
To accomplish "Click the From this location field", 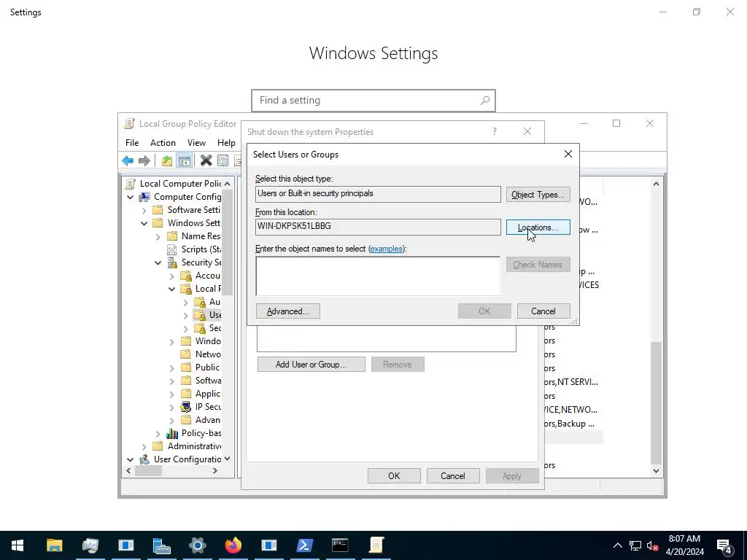I will click(378, 227).
